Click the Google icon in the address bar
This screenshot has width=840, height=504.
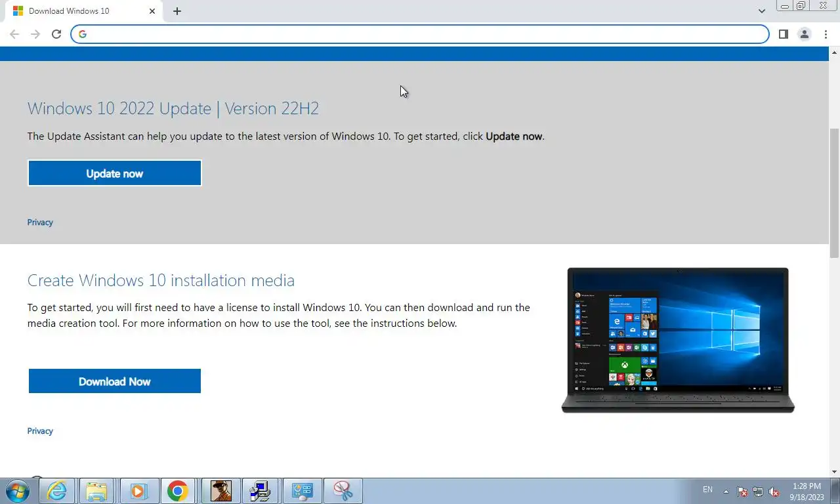83,34
